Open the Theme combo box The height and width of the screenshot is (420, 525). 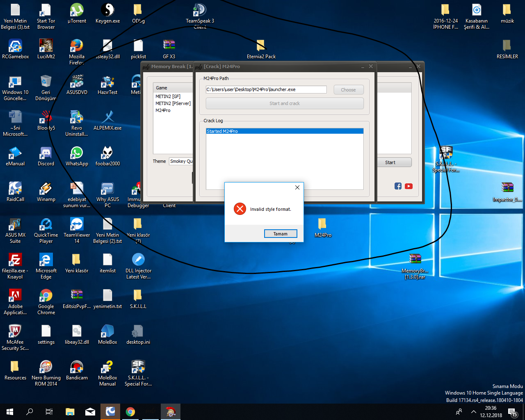point(181,161)
